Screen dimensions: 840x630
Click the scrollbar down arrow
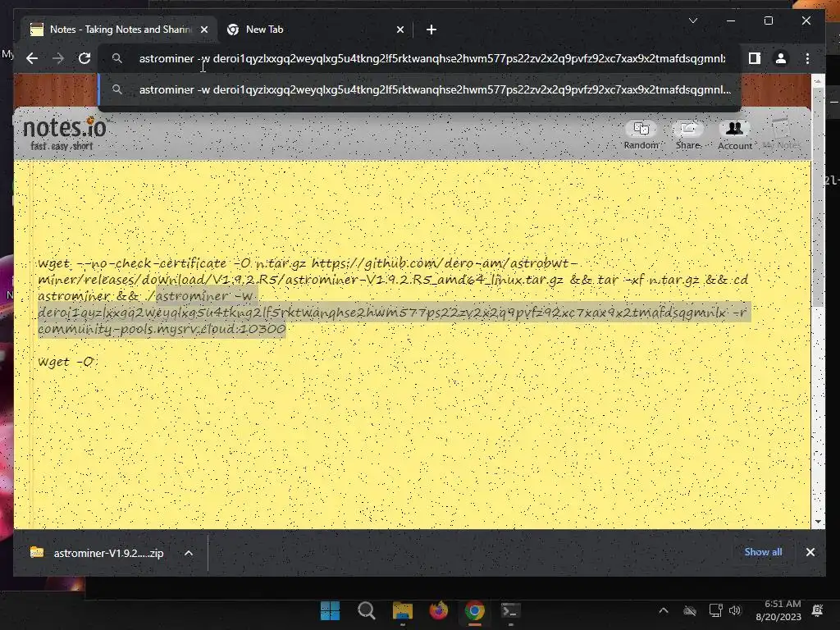(818, 522)
